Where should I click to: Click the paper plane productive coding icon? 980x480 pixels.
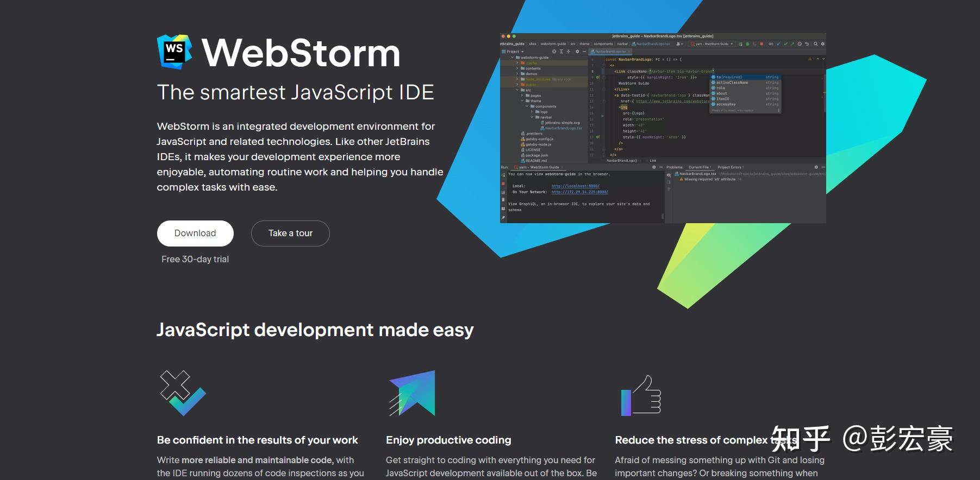[x=412, y=393]
